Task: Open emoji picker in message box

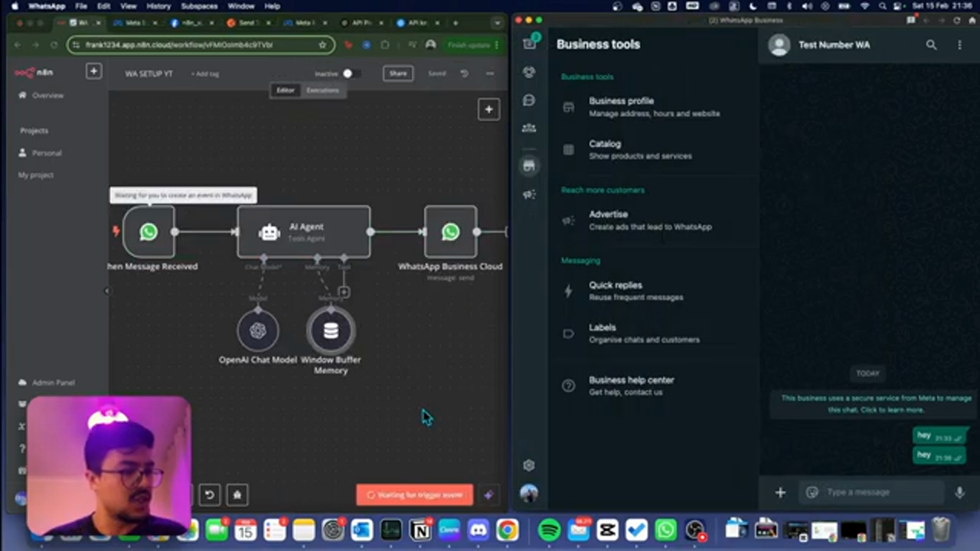Action: click(812, 492)
